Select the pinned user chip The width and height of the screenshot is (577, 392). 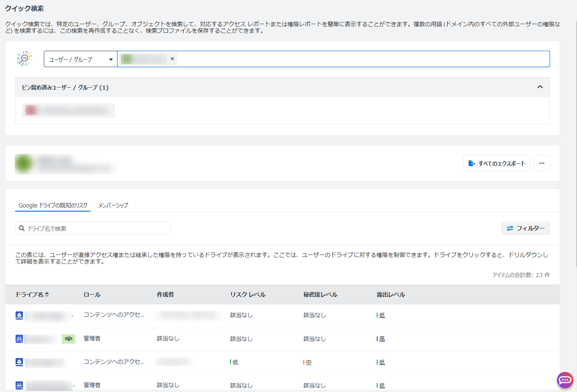coord(68,110)
